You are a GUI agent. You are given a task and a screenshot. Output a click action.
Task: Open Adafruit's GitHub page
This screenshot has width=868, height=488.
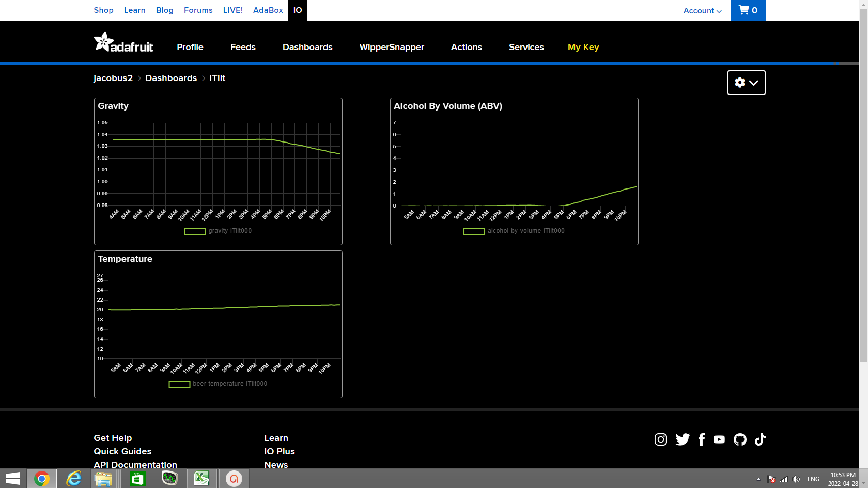click(x=740, y=439)
